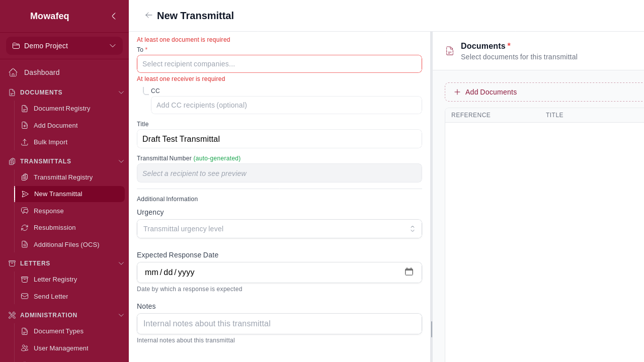Click the Send Letter icon
The image size is (644, 362).
[x=24, y=296]
